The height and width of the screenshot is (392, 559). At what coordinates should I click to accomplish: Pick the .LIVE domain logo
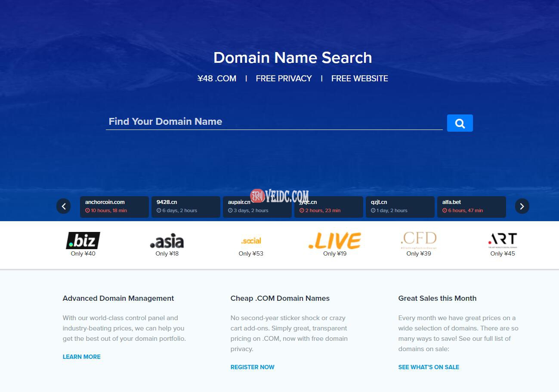(x=335, y=241)
